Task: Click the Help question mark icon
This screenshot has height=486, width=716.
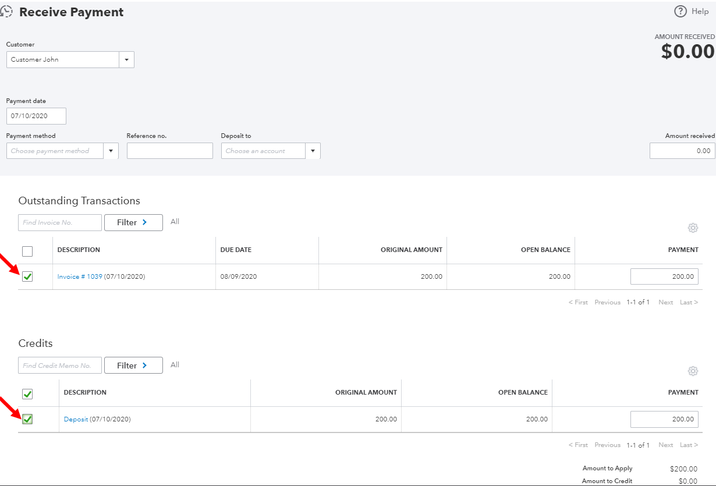Action: click(681, 12)
